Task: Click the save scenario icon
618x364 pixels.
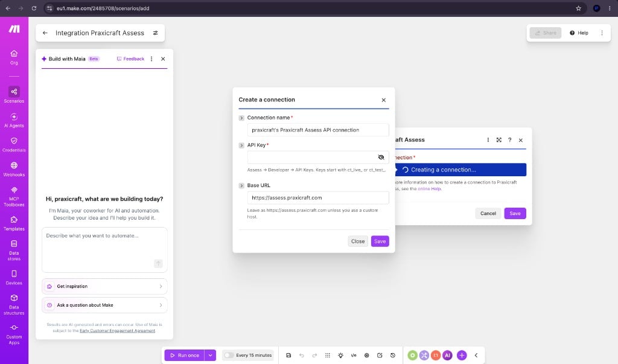Action: [x=288, y=356]
